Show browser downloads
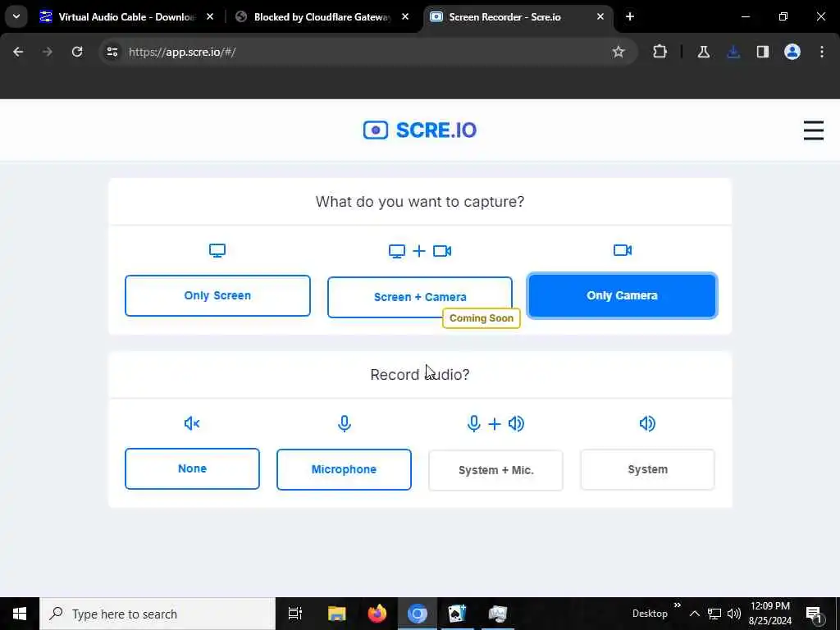 click(x=733, y=52)
